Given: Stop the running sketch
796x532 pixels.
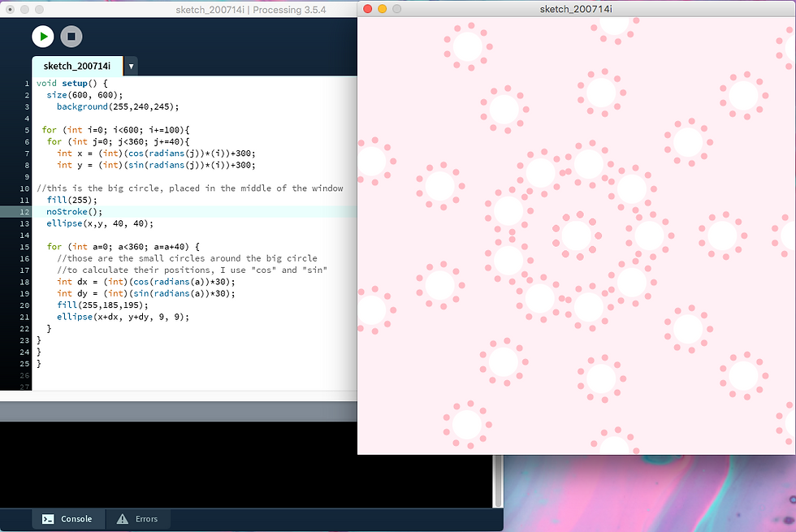Looking at the screenshot, I should coord(71,37).
